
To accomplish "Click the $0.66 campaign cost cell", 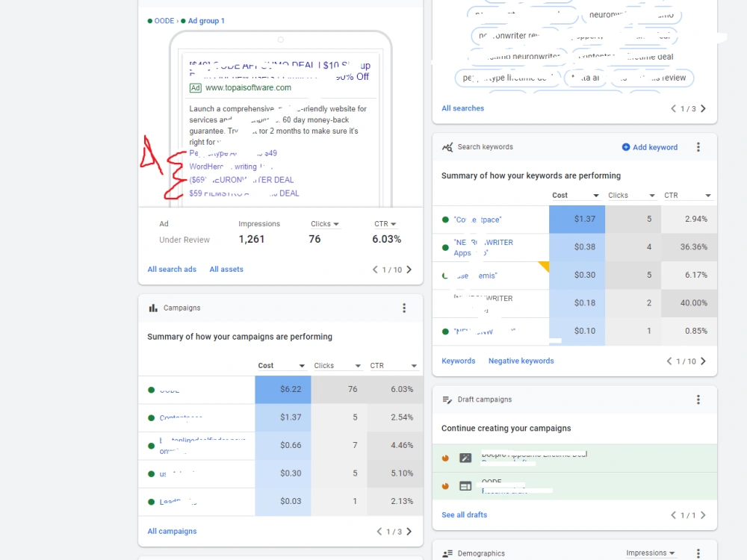I will click(283, 446).
